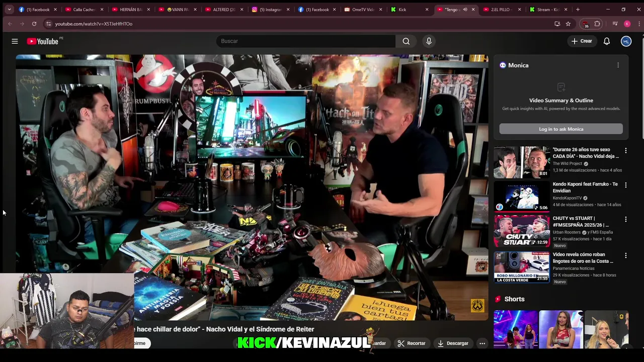The width and height of the screenshot is (644, 362).
Task: Click the Video Summary & Outline heading
Action: (561, 101)
